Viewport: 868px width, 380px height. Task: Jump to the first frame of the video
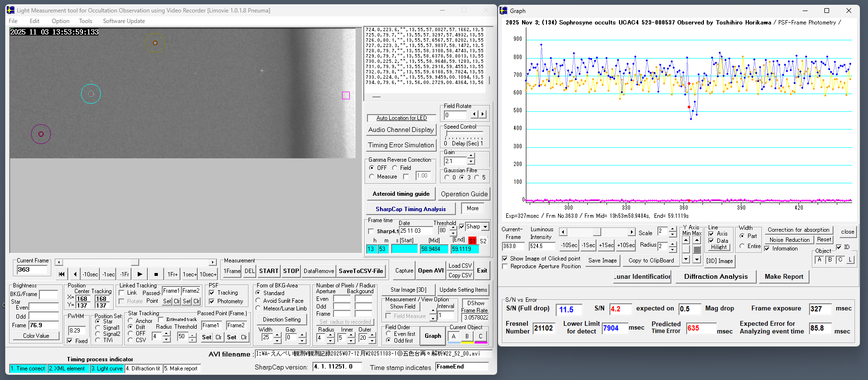61,274
